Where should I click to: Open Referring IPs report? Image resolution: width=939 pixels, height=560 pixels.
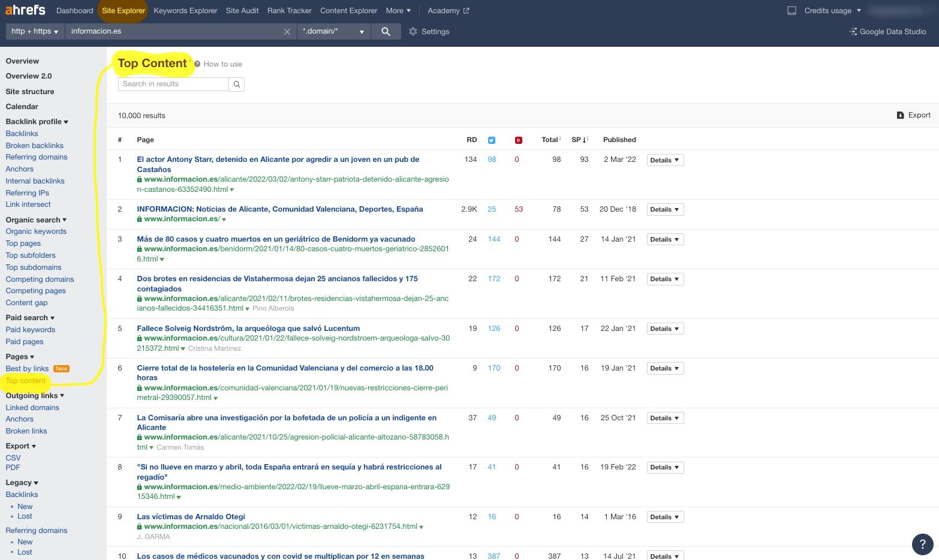click(x=27, y=193)
